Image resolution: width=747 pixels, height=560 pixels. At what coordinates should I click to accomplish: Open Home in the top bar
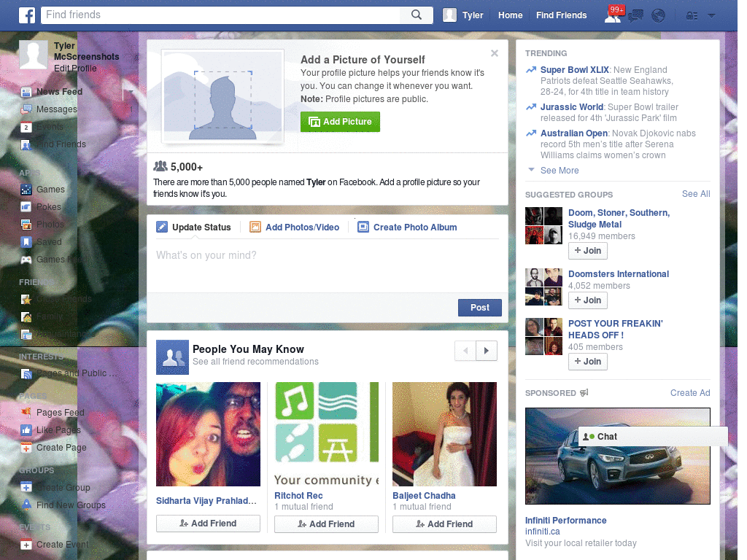510,15
